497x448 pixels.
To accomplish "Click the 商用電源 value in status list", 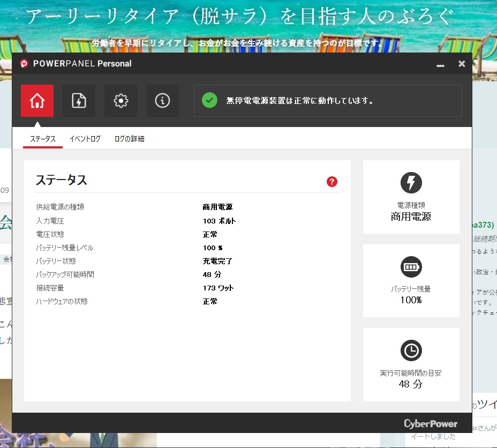I will 217,207.
